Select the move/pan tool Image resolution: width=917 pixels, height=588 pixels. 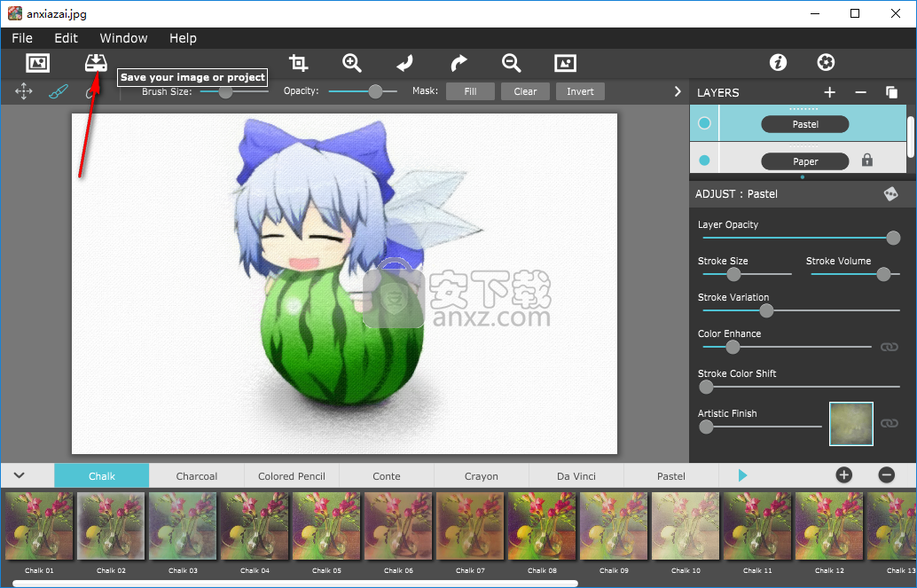click(23, 91)
